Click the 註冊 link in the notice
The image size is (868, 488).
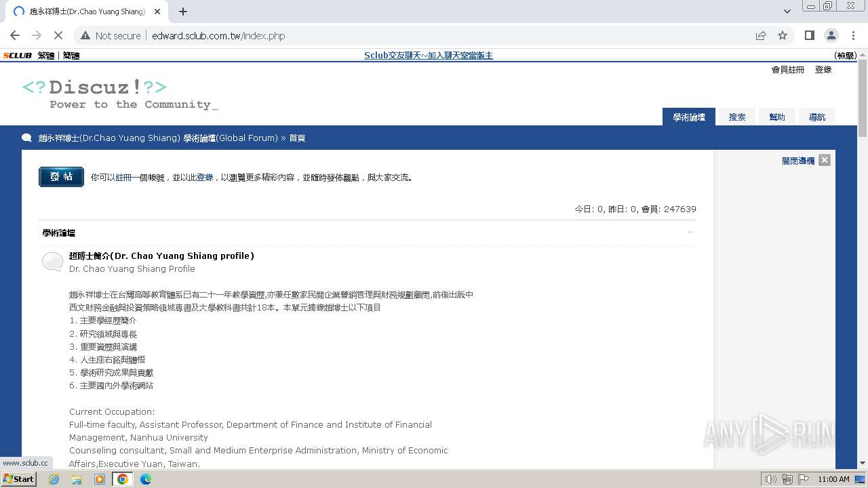(123, 178)
